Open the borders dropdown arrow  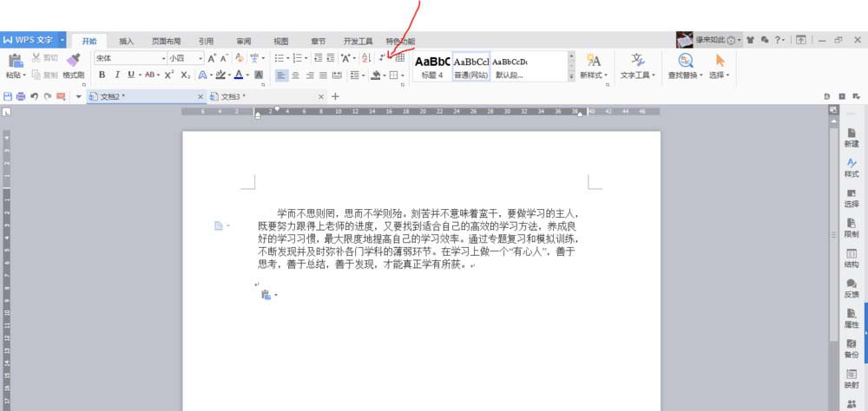pyautogui.click(x=403, y=75)
